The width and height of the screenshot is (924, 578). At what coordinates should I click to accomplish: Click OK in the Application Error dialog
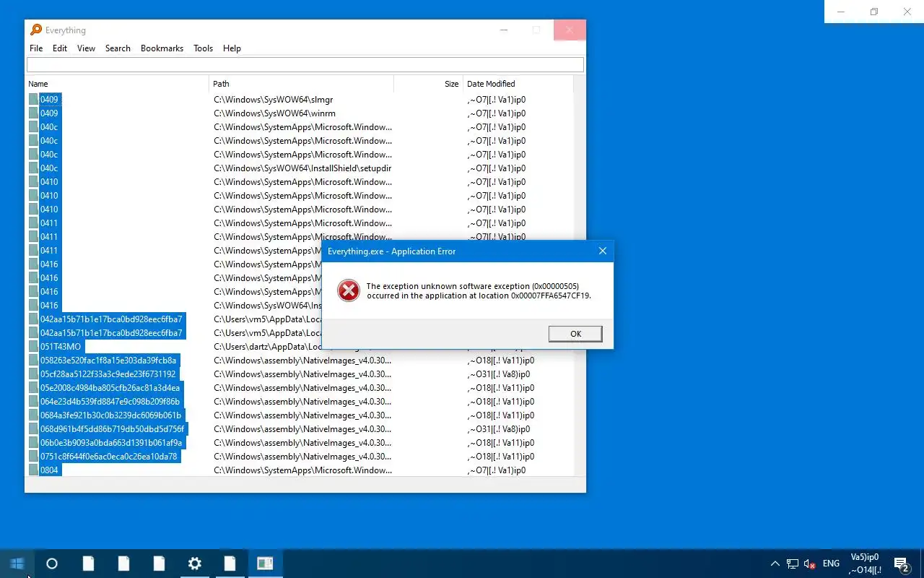tap(575, 334)
